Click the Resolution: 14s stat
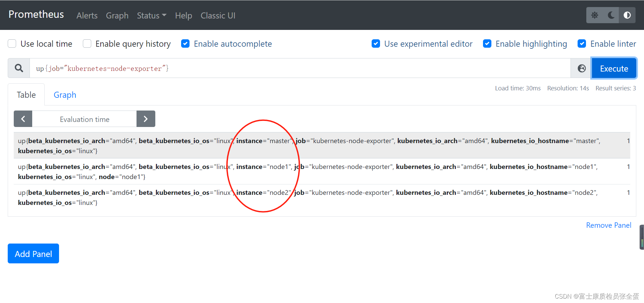This screenshot has height=303, width=644. coord(568,88)
